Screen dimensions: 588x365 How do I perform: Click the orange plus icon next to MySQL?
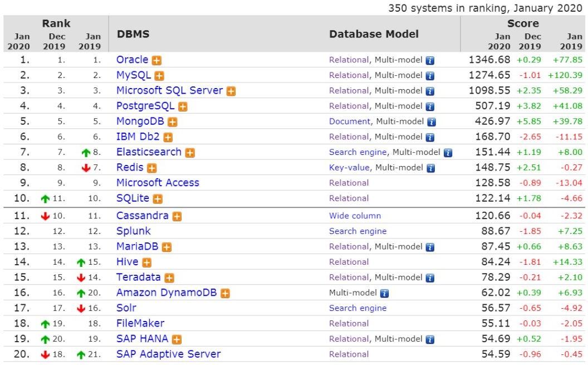[159, 76]
